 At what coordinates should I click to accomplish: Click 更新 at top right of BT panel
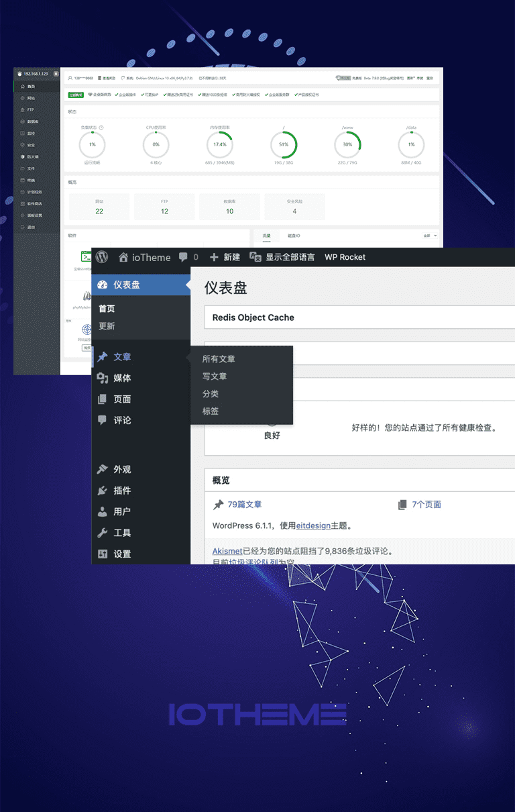point(410,78)
